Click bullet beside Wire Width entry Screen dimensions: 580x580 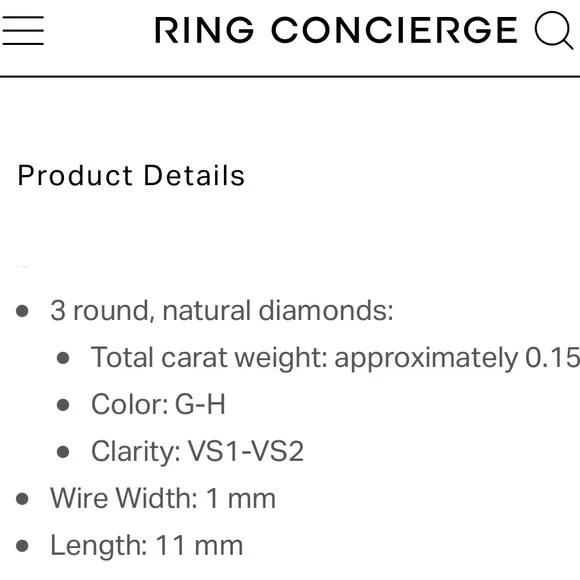(22, 499)
